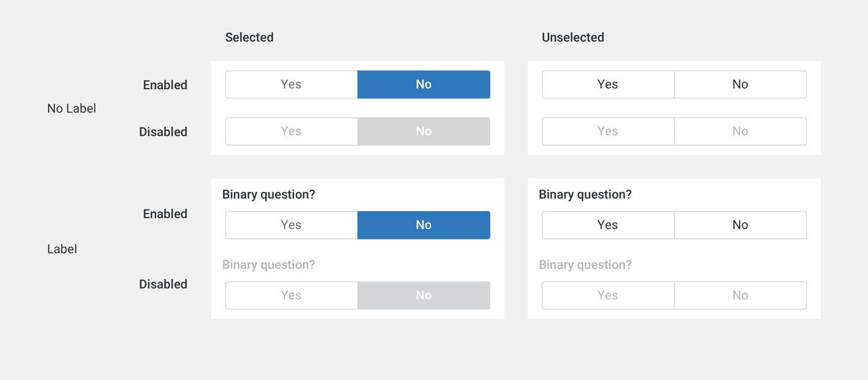This screenshot has height=380, width=868.
Task: Click the Selected column heading
Action: 249,38
